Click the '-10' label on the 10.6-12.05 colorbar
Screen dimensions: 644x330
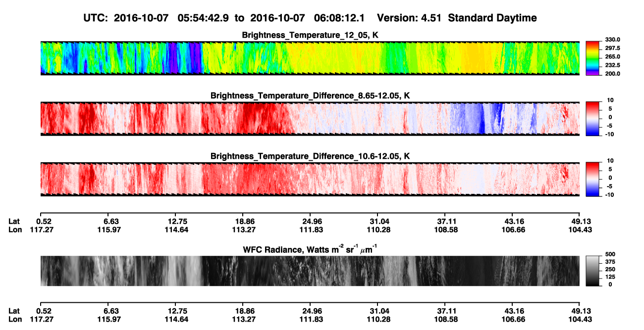tap(610, 195)
